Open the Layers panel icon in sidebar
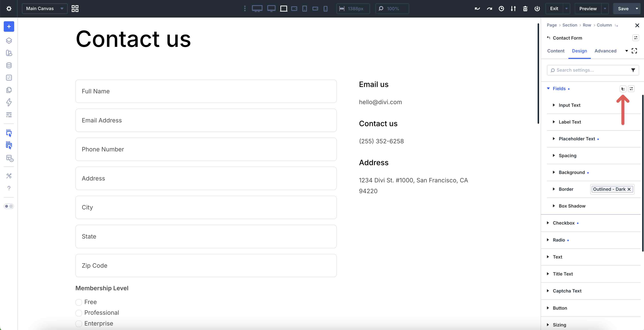 [9, 41]
